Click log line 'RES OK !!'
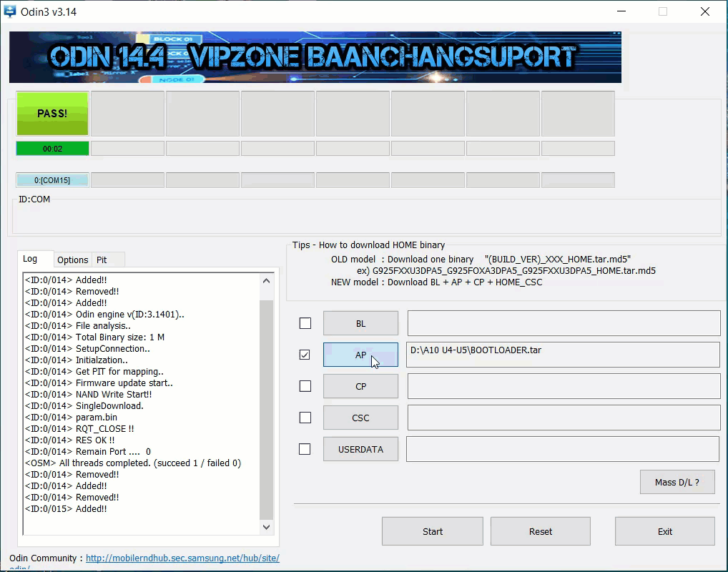The height and width of the screenshot is (572, 728). coord(69,440)
